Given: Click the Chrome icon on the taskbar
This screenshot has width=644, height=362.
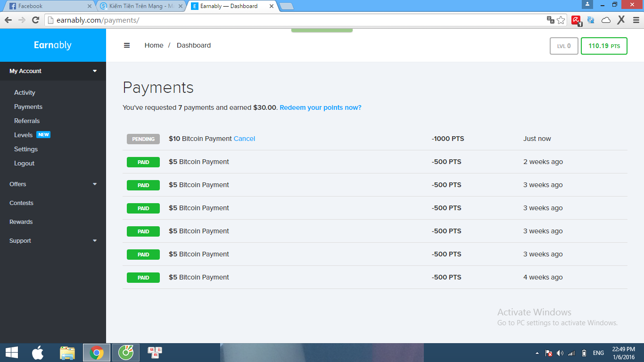Looking at the screenshot, I should [97, 353].
